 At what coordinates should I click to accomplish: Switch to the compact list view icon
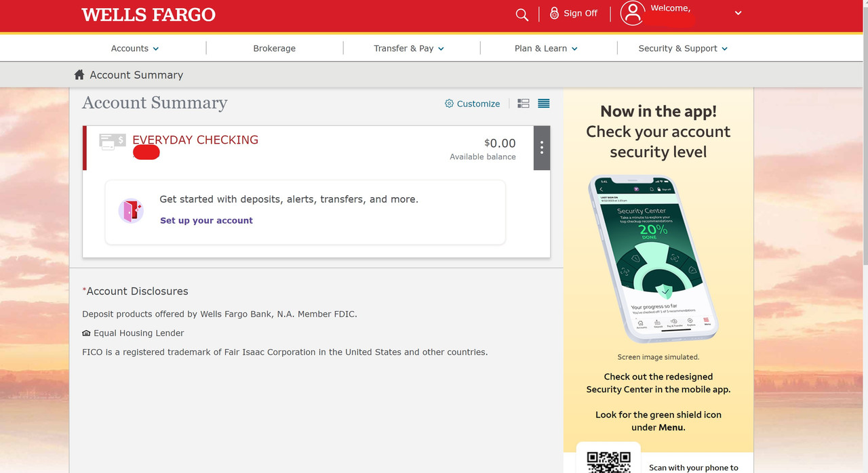coord(543,104)
